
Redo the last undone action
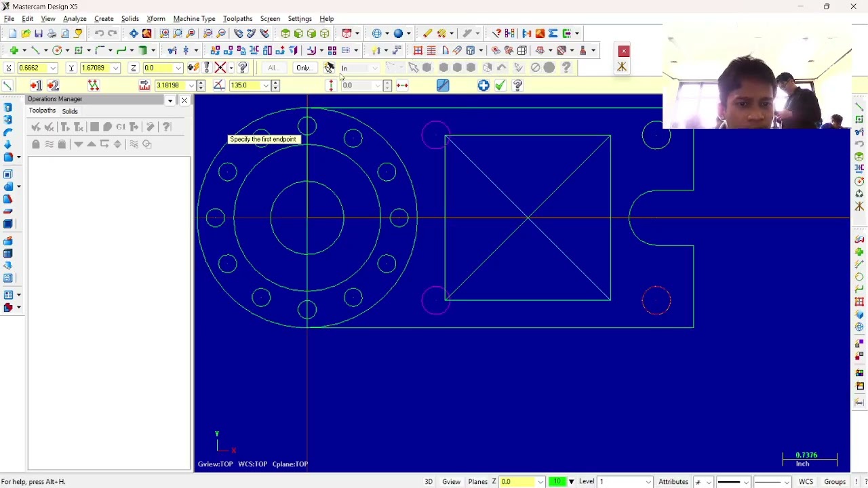pyautogui.click(x=112, y=33)
